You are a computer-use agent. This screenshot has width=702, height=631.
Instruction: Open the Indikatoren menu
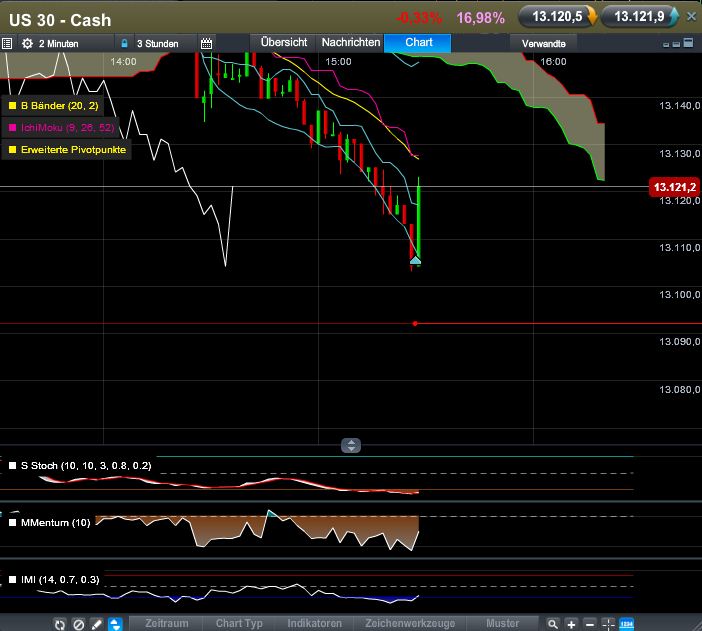[x=314, y=623]
